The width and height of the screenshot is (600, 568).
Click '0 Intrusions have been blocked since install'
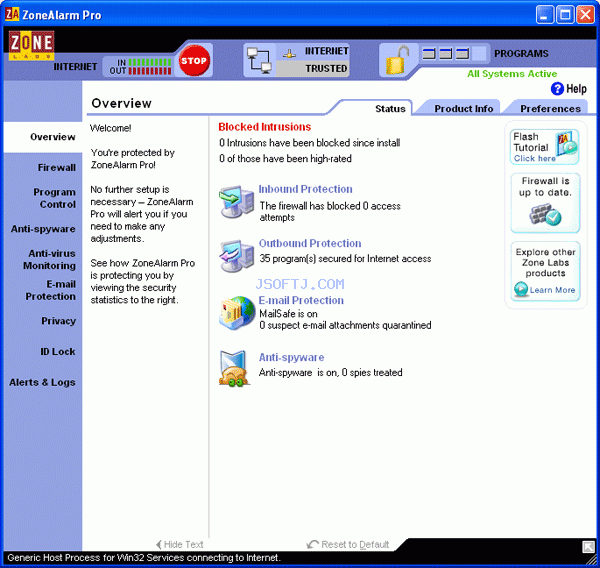point(310,143)
